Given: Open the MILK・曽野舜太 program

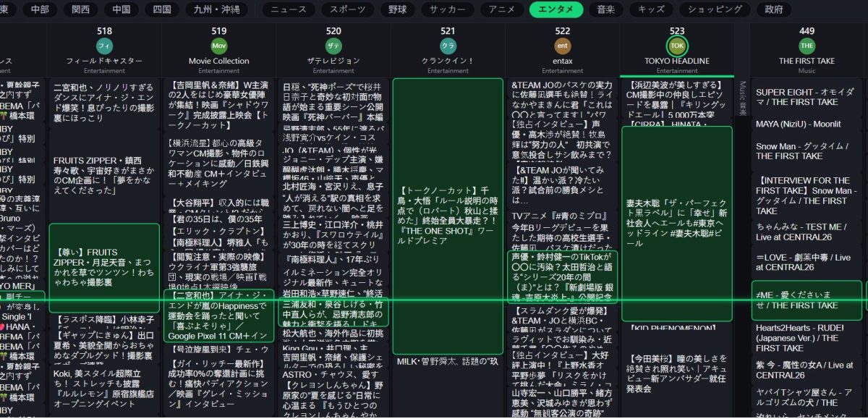Looking at the screenshot, I should [x=448, y=362].
